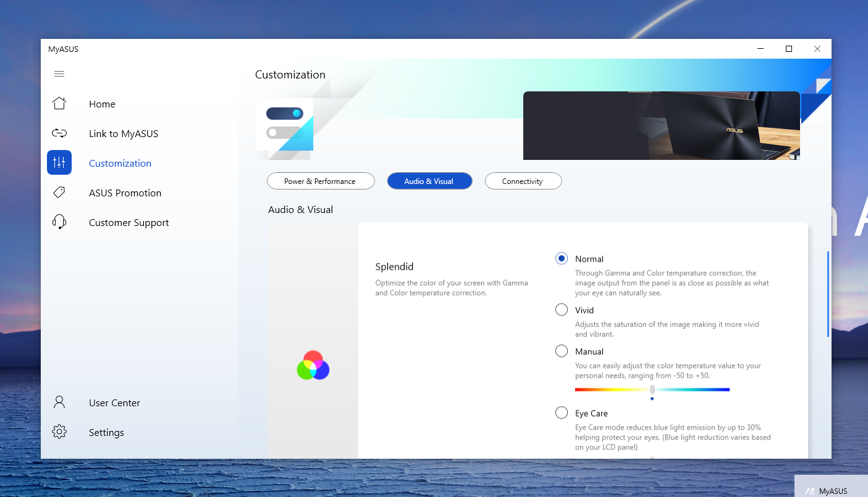Select the Vivid Splendid mode

[x=562, y=310]
